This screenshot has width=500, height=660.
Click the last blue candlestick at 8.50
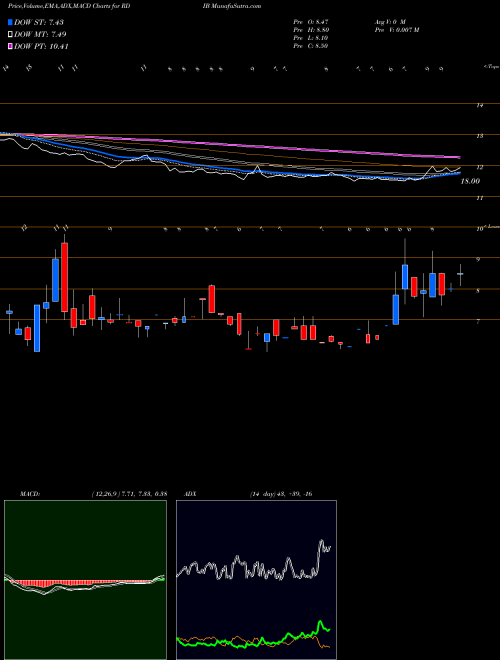tap(460, 274)
